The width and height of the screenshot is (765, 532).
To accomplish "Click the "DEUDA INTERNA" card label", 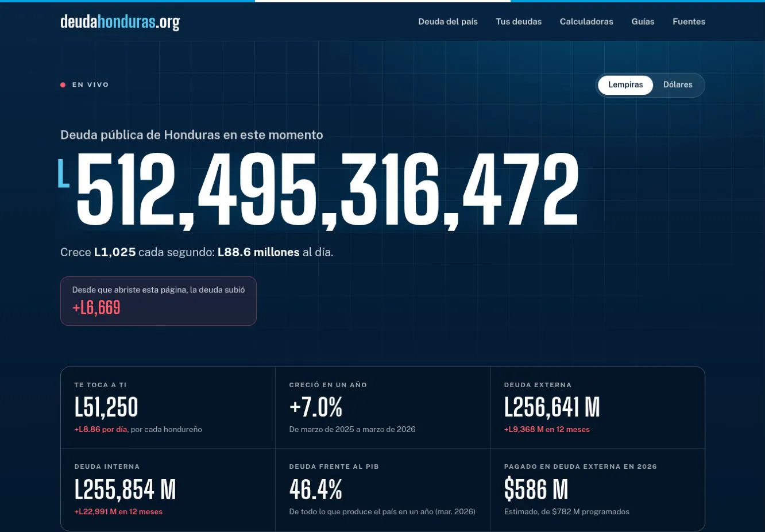I will click(x=107, y=467).
